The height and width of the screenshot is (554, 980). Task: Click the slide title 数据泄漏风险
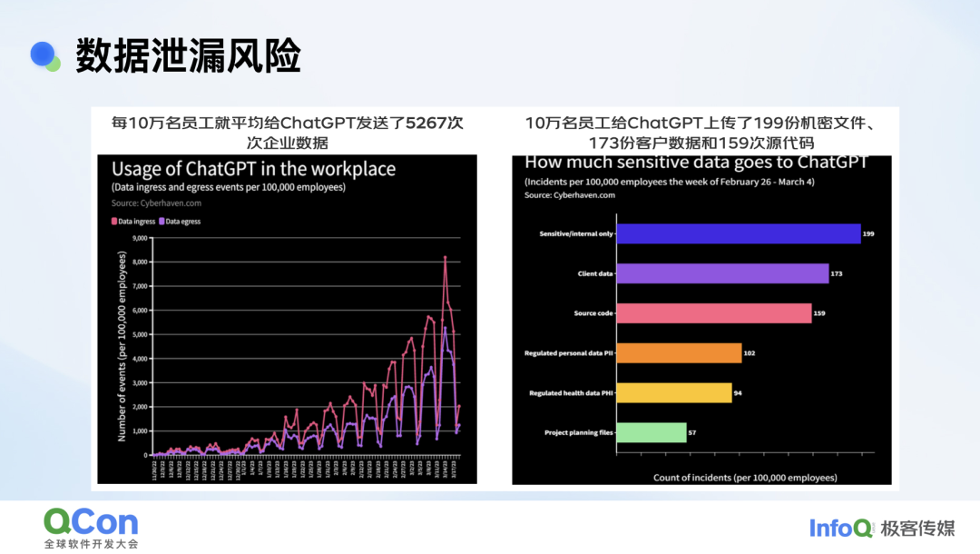tap(188, 56)
